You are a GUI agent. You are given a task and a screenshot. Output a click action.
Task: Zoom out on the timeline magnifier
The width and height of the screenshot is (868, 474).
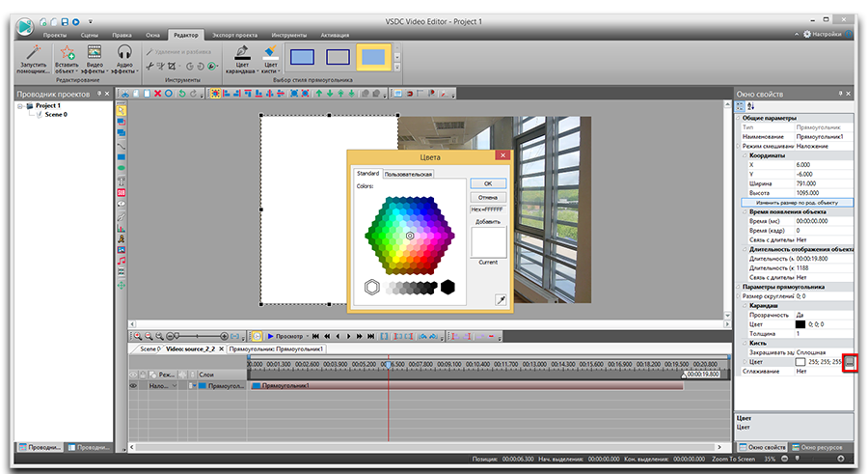pyautogui.click(x=149, y=336)
